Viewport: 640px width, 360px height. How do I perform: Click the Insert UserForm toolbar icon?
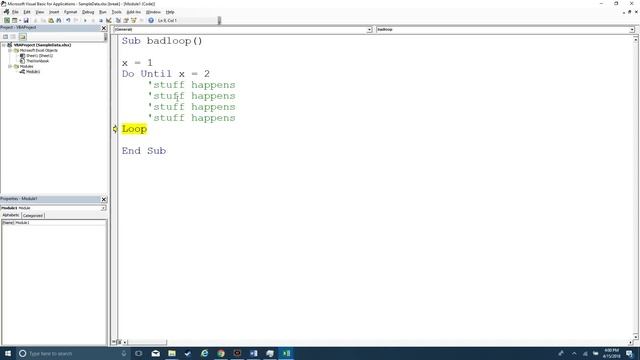pyautogui.click(x=15, y=20)
